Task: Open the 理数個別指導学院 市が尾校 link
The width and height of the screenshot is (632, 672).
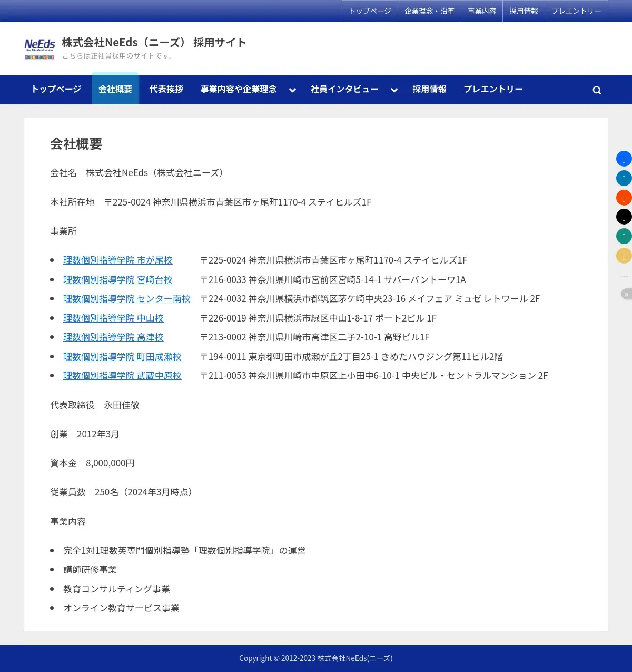Action: tap(118, 260)
